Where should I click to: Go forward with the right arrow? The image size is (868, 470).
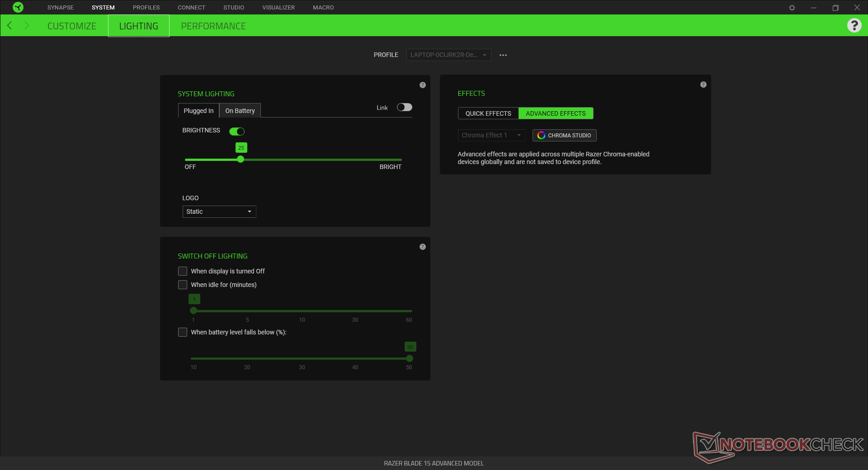tap(27, 26)
